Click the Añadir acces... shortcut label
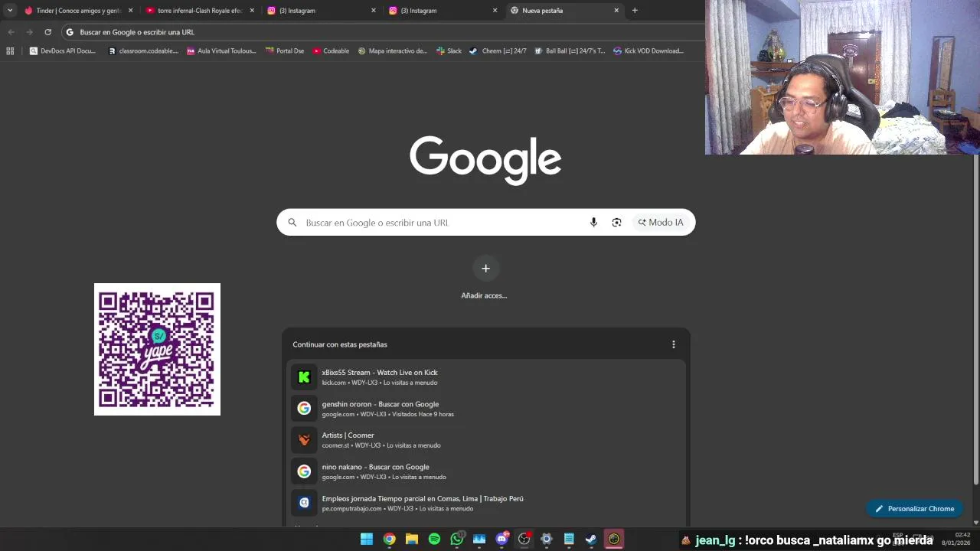This screenshot has height=551, width=980. 484,295
